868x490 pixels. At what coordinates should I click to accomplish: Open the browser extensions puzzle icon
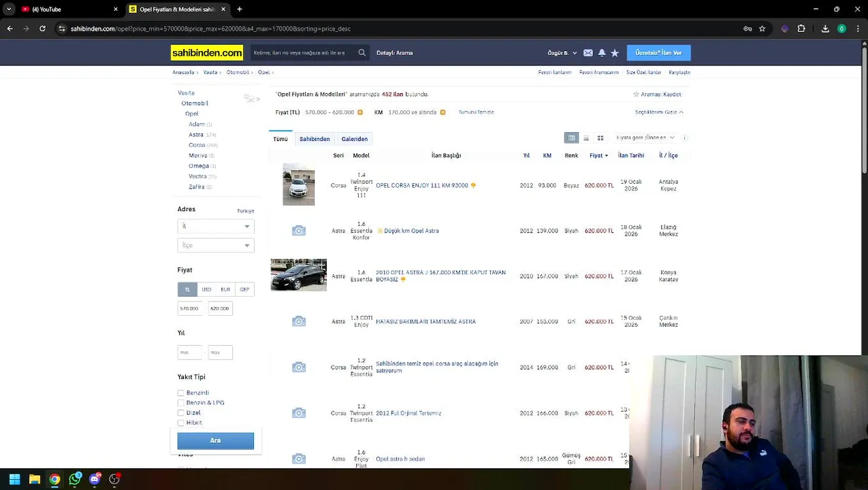point(801,29)
